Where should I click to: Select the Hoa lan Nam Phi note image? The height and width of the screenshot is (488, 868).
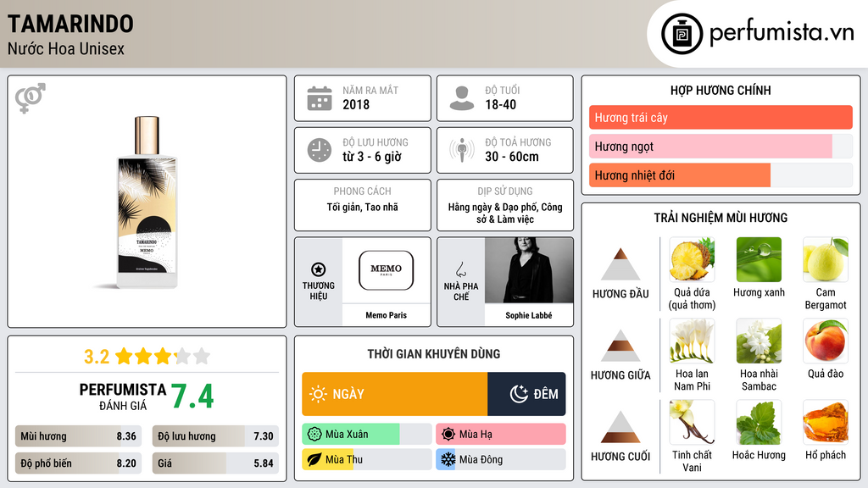tap(692, 341)
